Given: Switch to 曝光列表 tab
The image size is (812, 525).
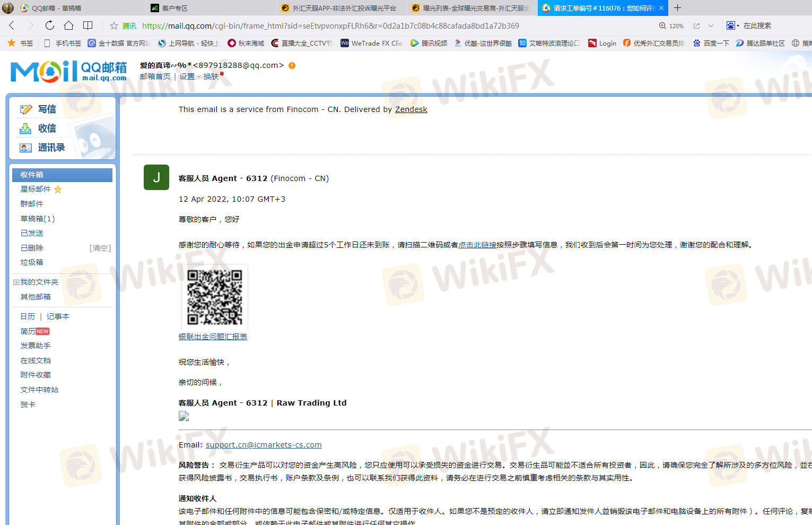Looking at the screenshot, I should (x=473, y=8).
